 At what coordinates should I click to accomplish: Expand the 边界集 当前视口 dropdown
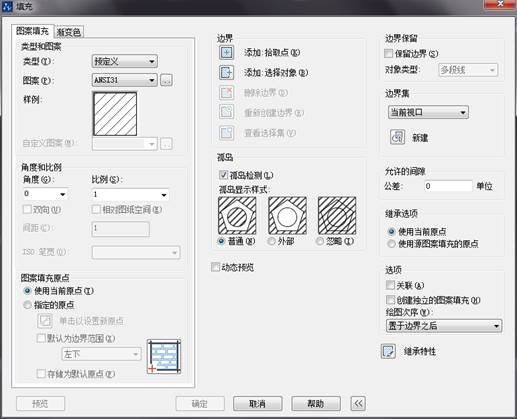(x=428, y=112)
